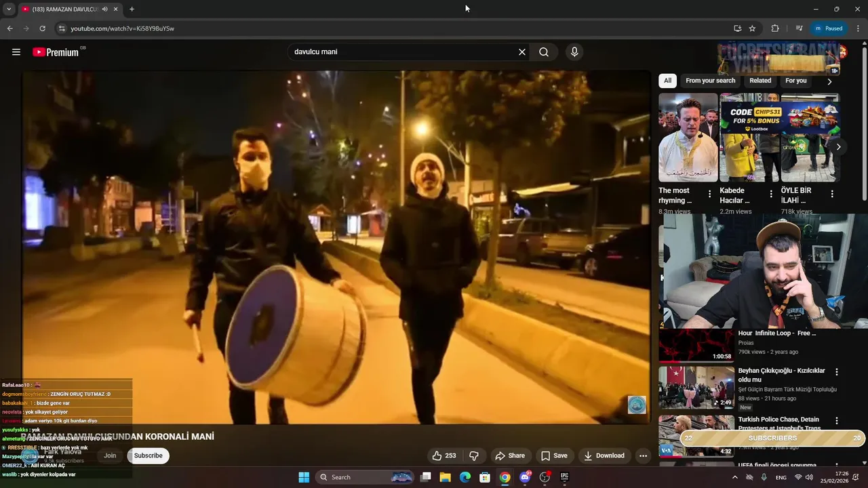Screen dimensions: 868x488
Task: Share the video
Action: [x=510, y=455]
